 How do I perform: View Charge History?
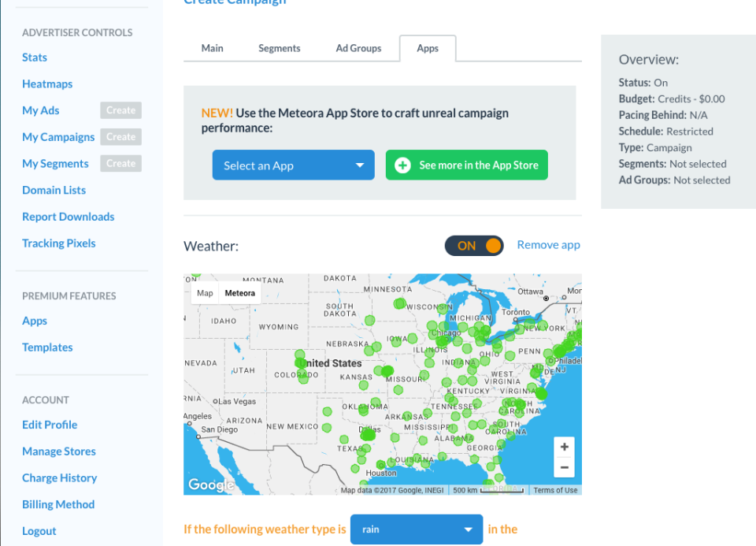(x=59, y=477)
